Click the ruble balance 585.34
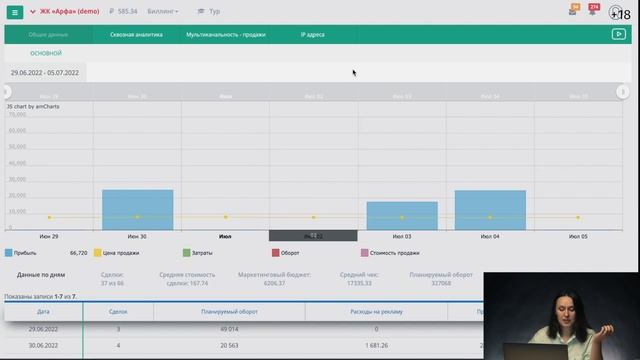 [x=123, y=11]
